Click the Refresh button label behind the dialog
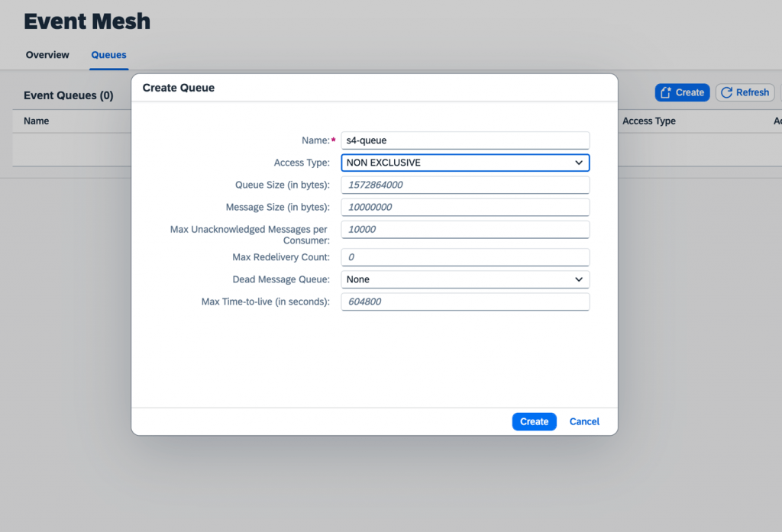This screenshot has width=782, height=532. click(x=752, y=93)
